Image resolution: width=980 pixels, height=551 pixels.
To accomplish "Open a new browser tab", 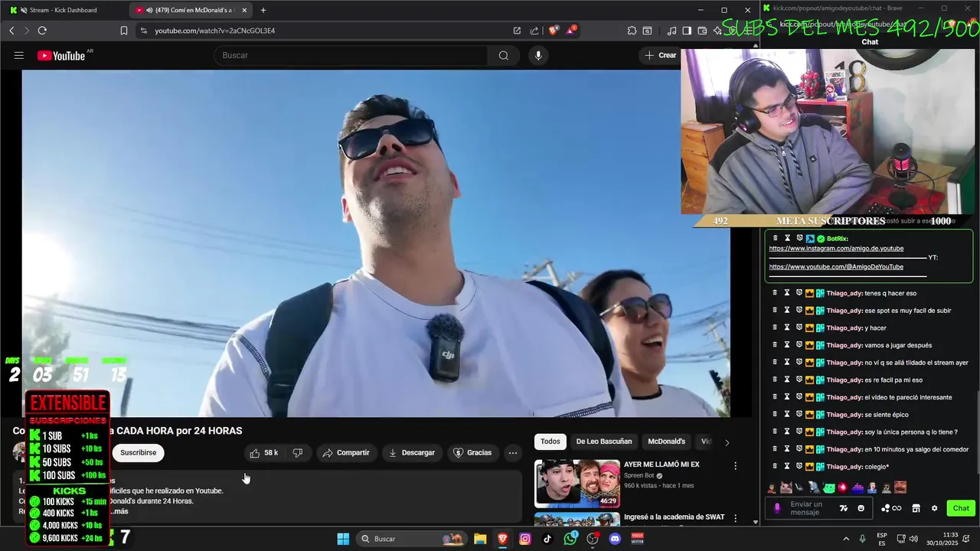I will pos(263,10).
